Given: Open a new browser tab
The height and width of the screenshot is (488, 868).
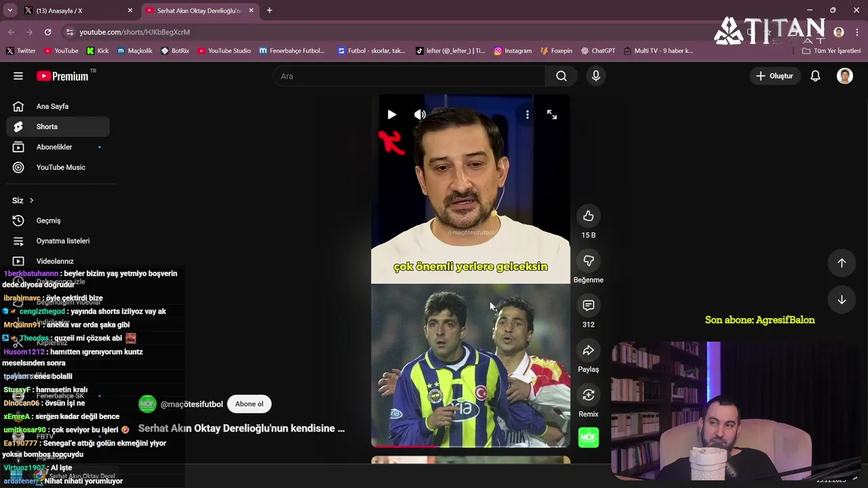Looking at the screenshot, I should point(269,10).
